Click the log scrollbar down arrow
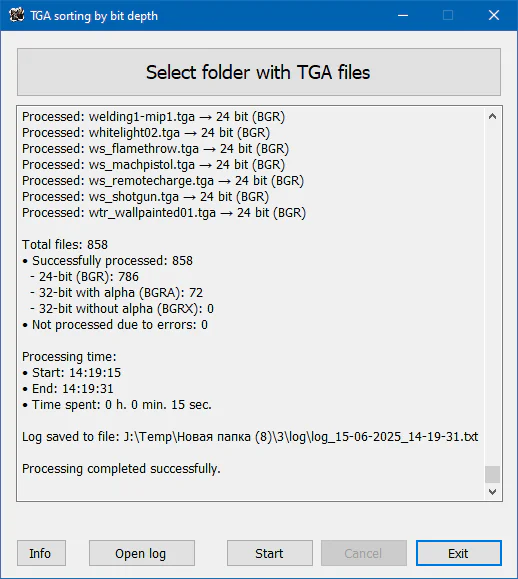Viewport: 518px width, 579px height. tap(492, 491)
